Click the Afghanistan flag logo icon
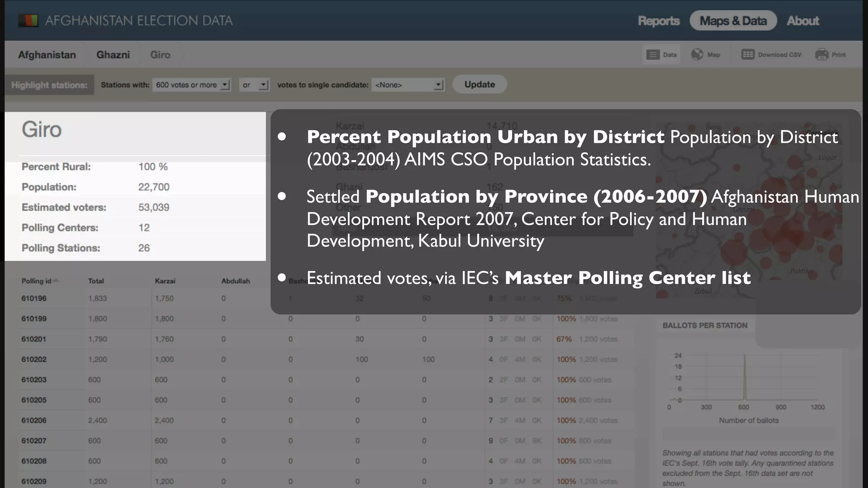868x488 pixels. [28, 20]
